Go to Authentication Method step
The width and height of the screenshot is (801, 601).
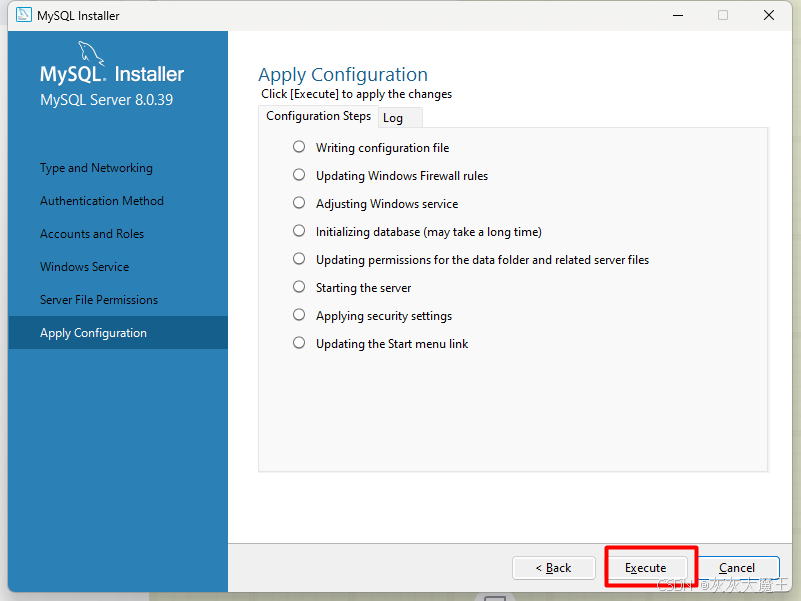pos(102,201)
